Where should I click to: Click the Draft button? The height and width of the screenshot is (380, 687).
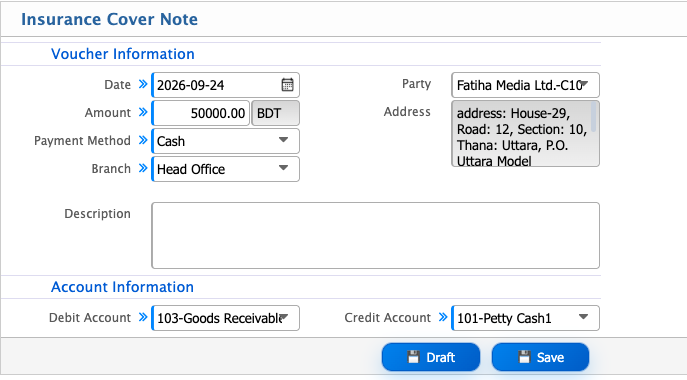pyautogui.click(x=431, y=357)
